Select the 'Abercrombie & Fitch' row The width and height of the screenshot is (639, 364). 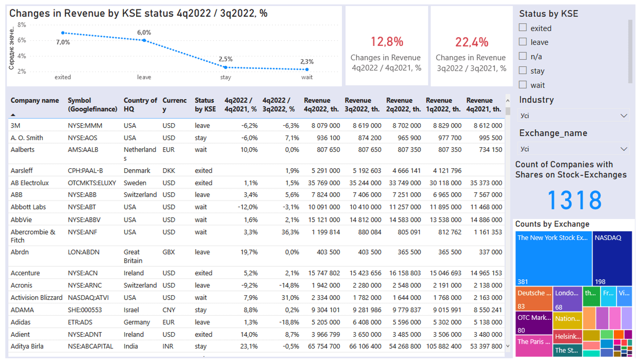point(256,236)
